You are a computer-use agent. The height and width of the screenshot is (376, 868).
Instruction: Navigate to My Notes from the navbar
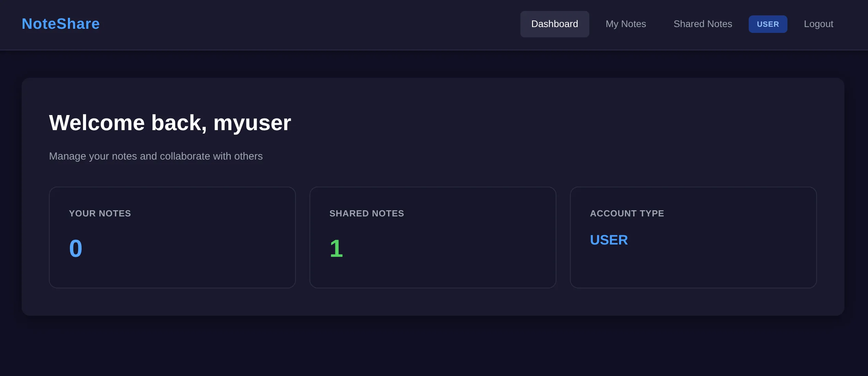tap(625, 24)
